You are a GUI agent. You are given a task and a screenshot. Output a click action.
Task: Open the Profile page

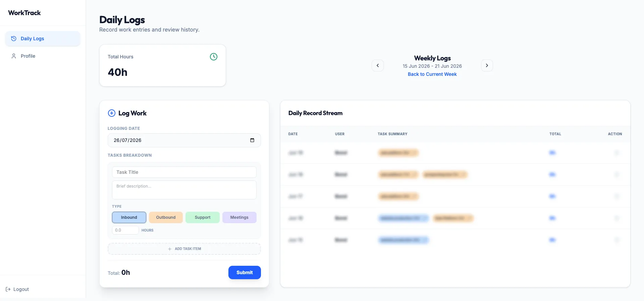tap(43, 56)
